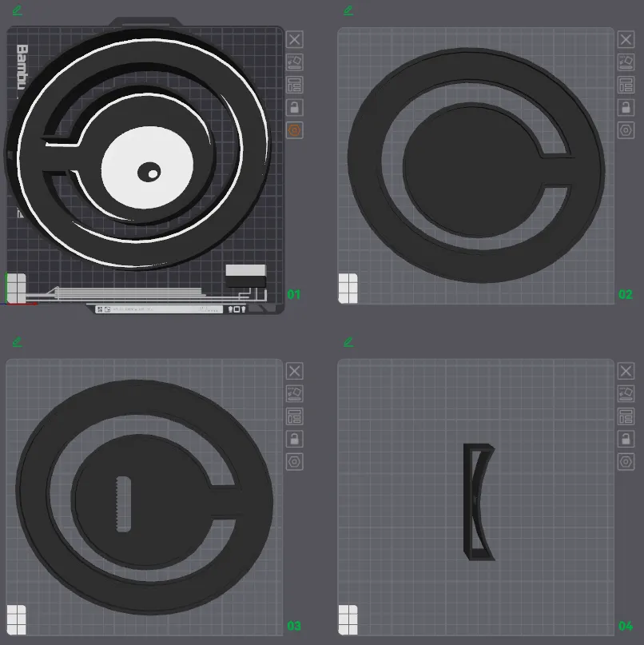Arrange objects on plate 04
This screenshot has height=645, width=644.
[626, 416]
